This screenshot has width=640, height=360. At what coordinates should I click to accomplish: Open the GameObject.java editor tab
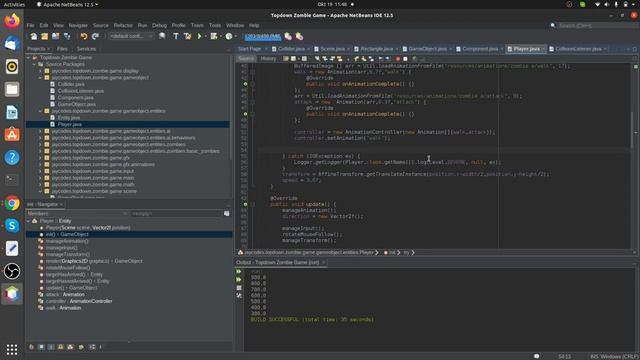click(x=427, y=49)
